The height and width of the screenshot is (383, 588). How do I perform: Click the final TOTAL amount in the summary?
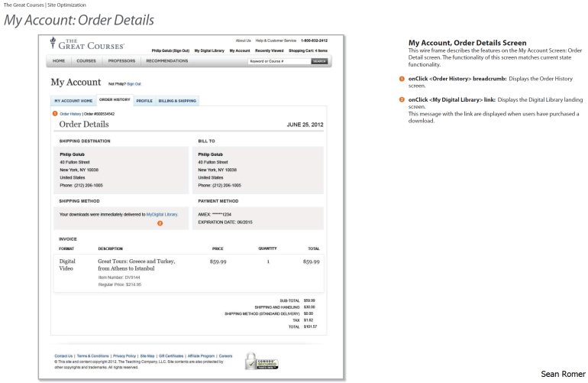point(310,327)
